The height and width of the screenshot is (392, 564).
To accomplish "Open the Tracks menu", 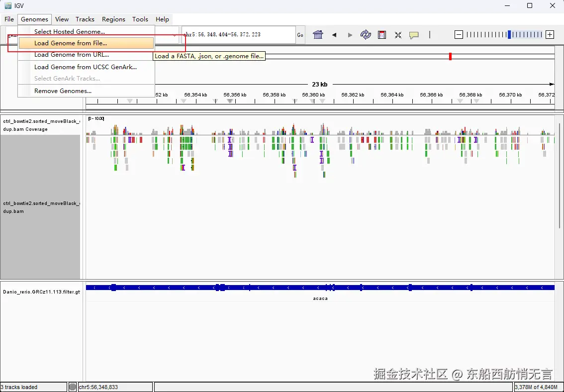I will 85,19.
